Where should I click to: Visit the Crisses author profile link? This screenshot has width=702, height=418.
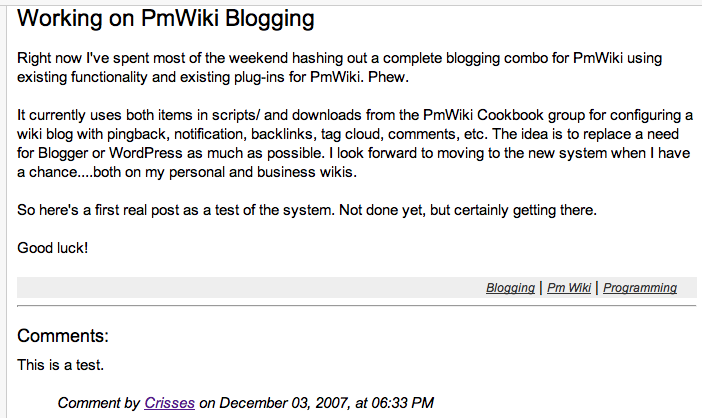click(169, 403)
